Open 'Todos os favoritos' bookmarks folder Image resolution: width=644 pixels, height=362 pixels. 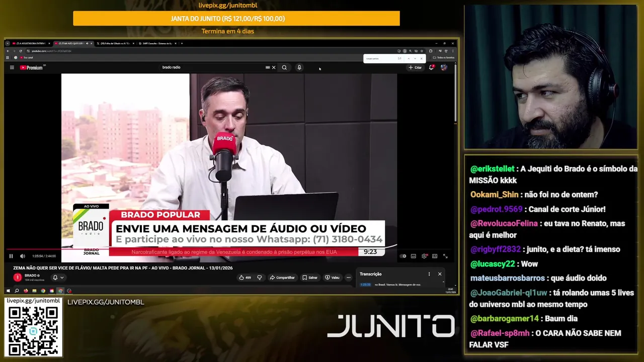pyautogui.click(x=444, y=57)
